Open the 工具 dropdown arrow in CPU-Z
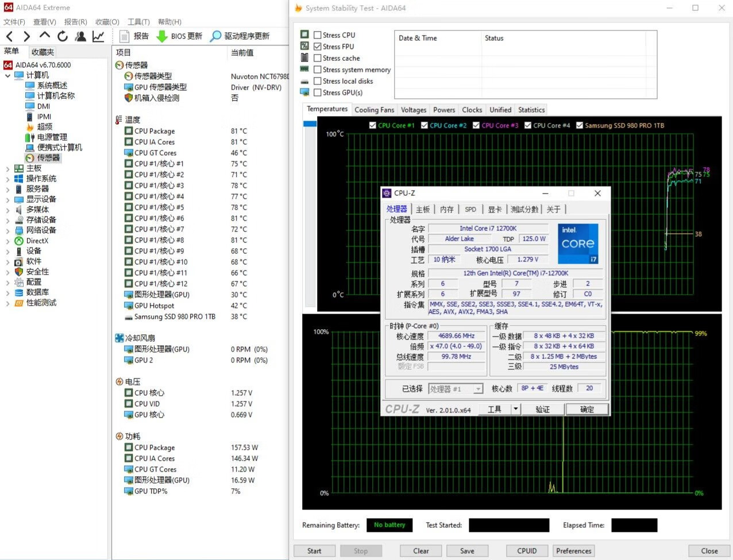The height and width of the screenshot is (560, 733). [516, 409]
